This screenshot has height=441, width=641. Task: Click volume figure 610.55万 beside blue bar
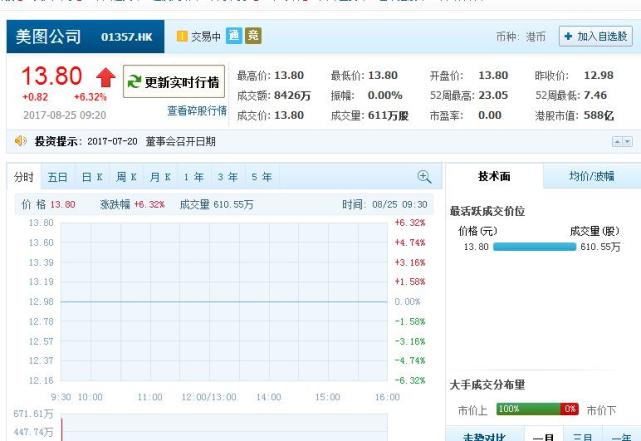click(600, 247)
